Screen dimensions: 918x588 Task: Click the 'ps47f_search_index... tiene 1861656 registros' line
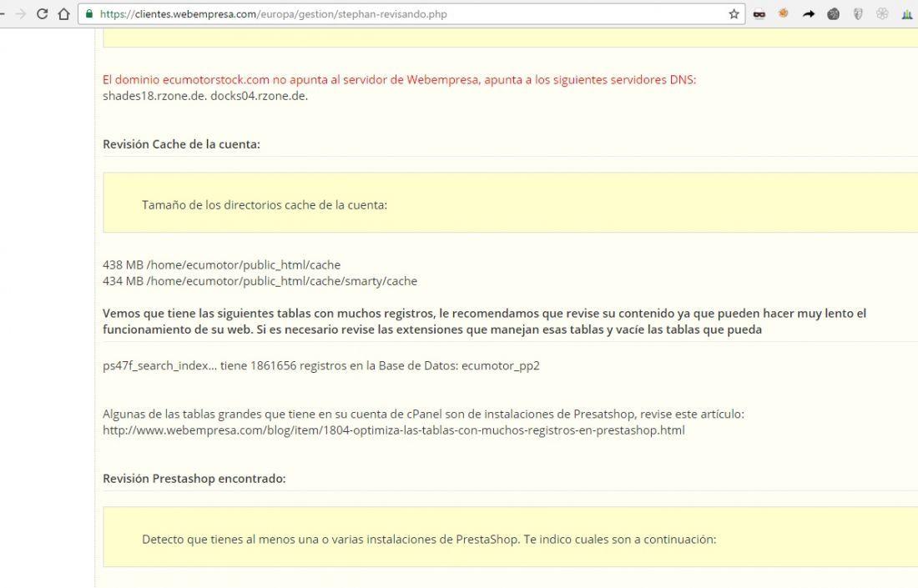point(320,365)
